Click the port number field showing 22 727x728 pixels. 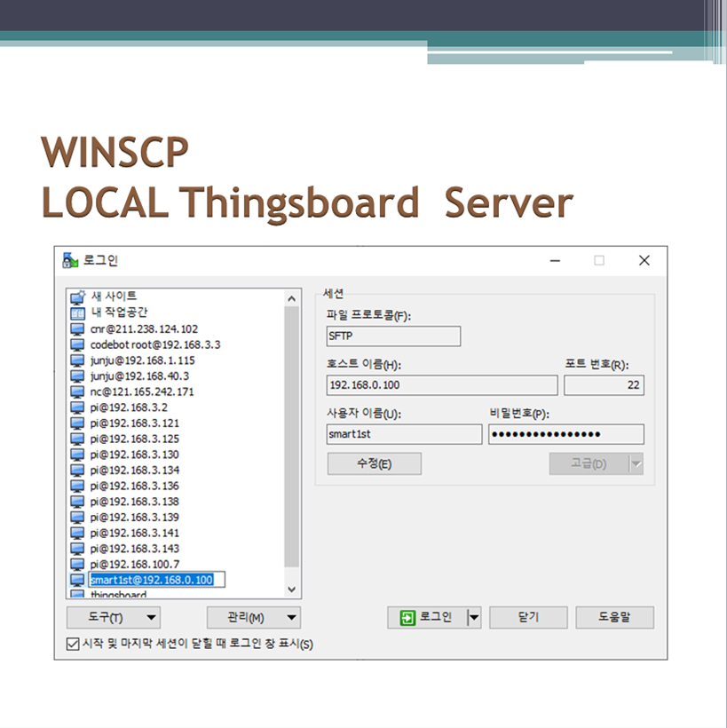click(x=604, y=385)
